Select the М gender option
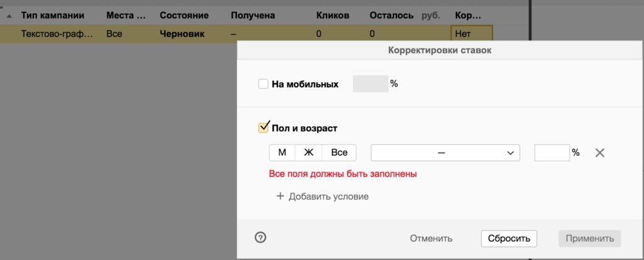 pyautogui.click(x=282, y=153)
